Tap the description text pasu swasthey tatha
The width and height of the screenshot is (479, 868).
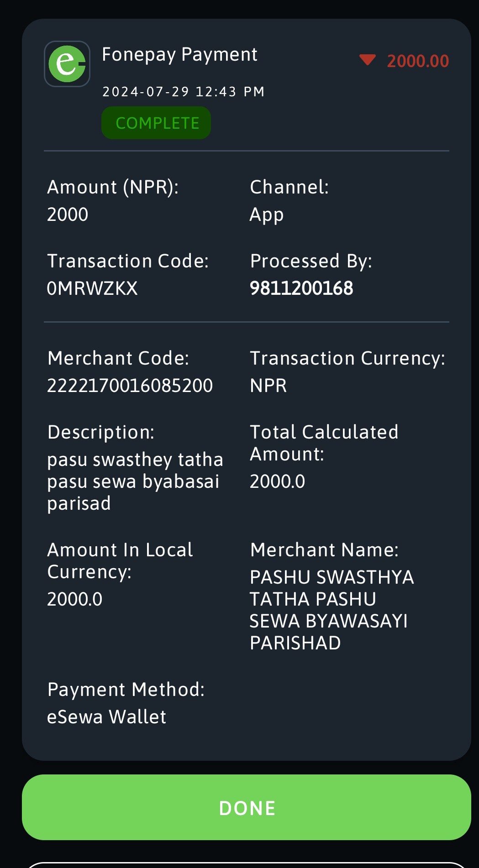pyautogui.click(x=135, y=460)
